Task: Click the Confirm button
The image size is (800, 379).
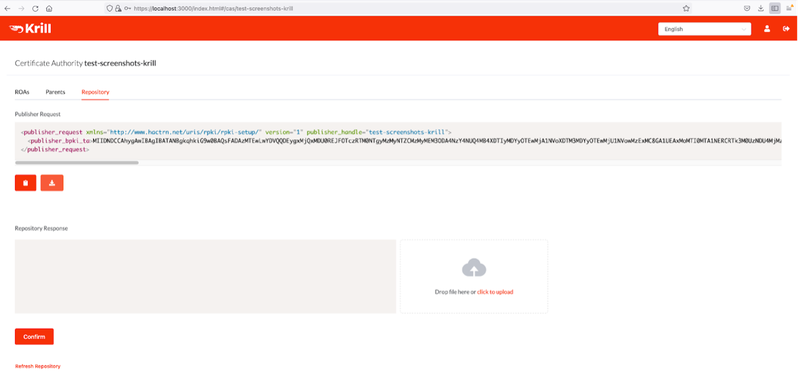Action: [34, 337]
